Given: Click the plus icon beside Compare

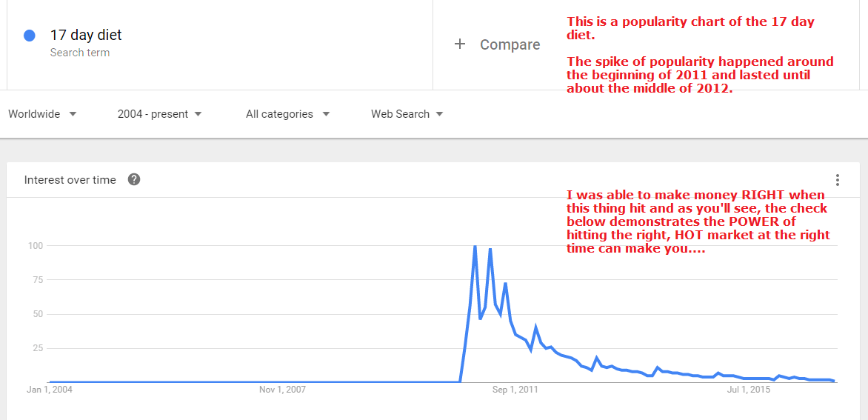Looking at the screenshot, I should point(459,44).
